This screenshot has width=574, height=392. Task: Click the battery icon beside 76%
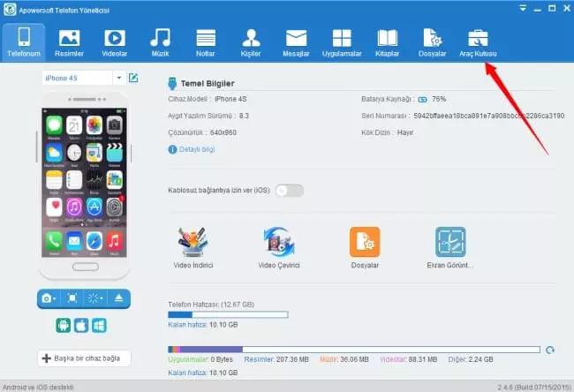click(422, 99)
